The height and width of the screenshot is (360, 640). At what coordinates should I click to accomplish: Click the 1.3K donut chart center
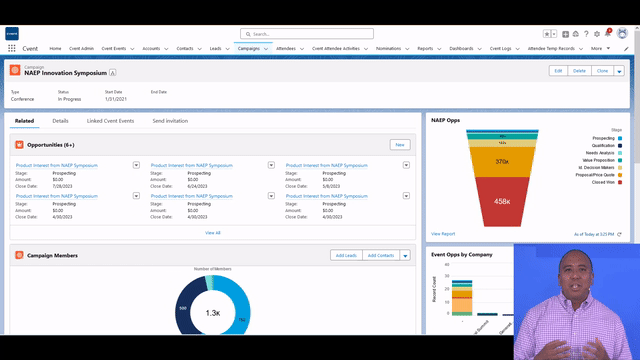point(213,313)
